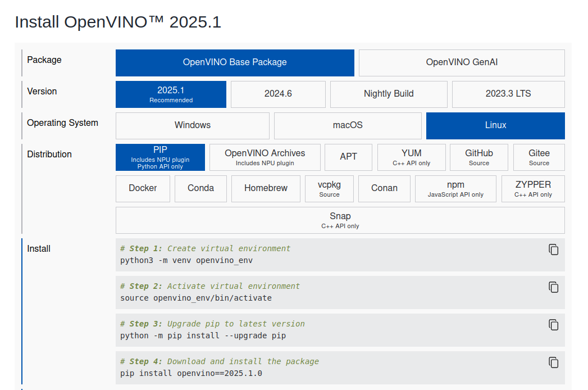Click the Install row label

[x=39, y=249]
